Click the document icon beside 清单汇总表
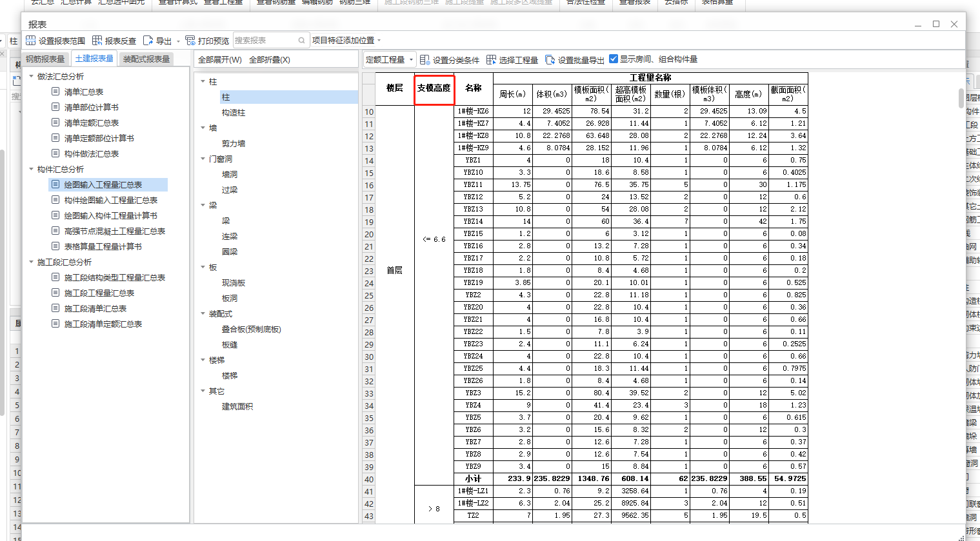The height and width of the screenshot is (541, 980). (x=55, y=92)
